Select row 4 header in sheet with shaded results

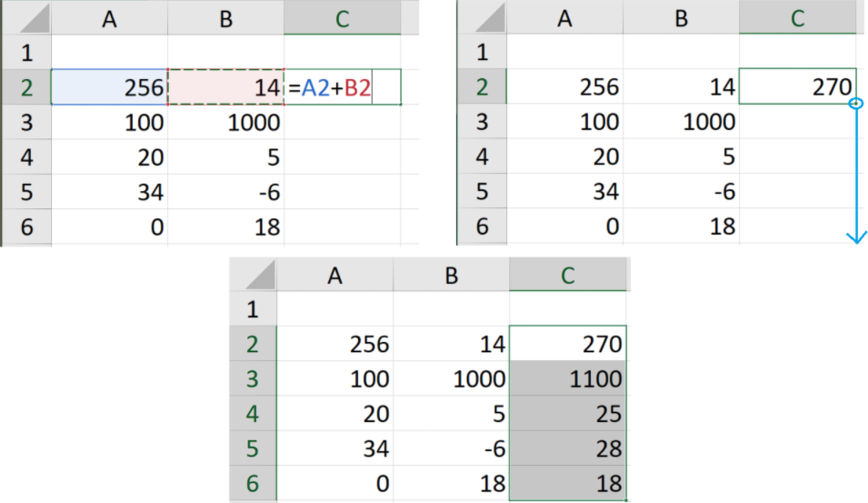[x=253, y=415]
